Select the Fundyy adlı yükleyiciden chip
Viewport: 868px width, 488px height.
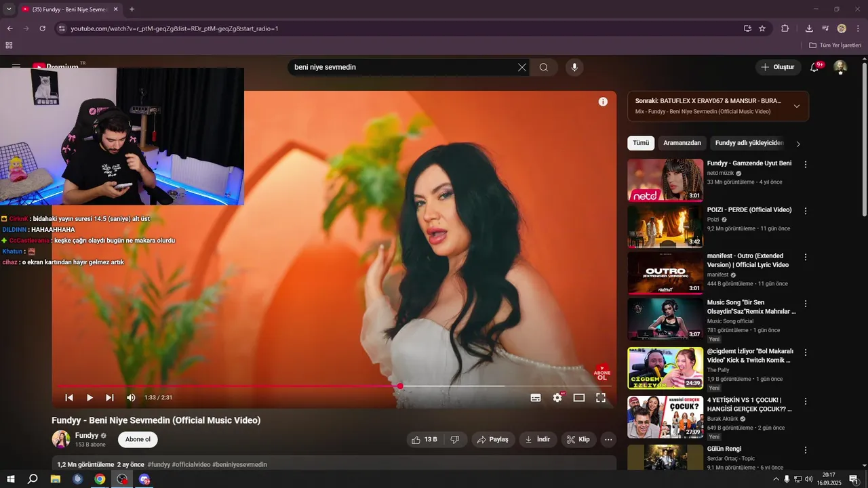click(x=749, y=143)
